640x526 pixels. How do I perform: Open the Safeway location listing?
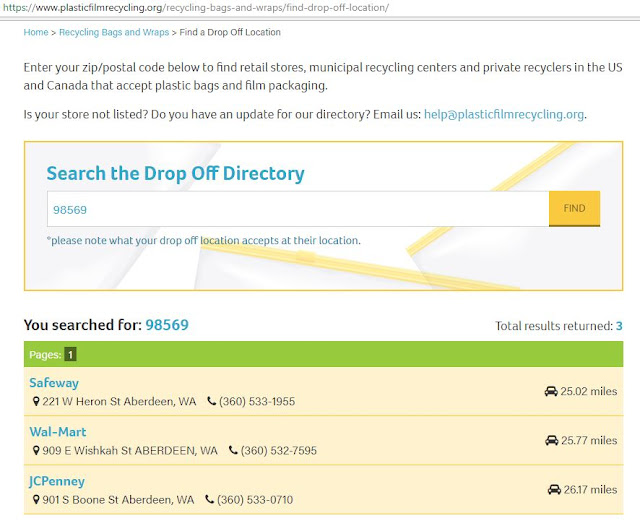pyautogui.click(x=54, y=383)
